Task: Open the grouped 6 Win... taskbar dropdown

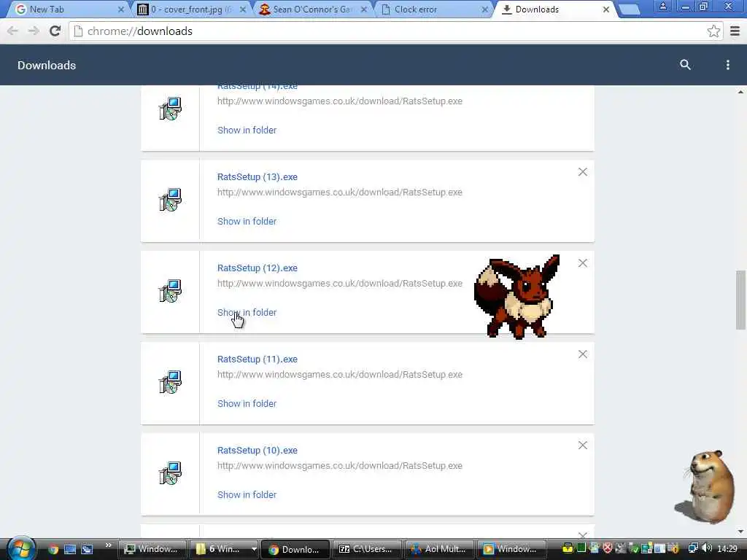Action: tap(254, 549)
